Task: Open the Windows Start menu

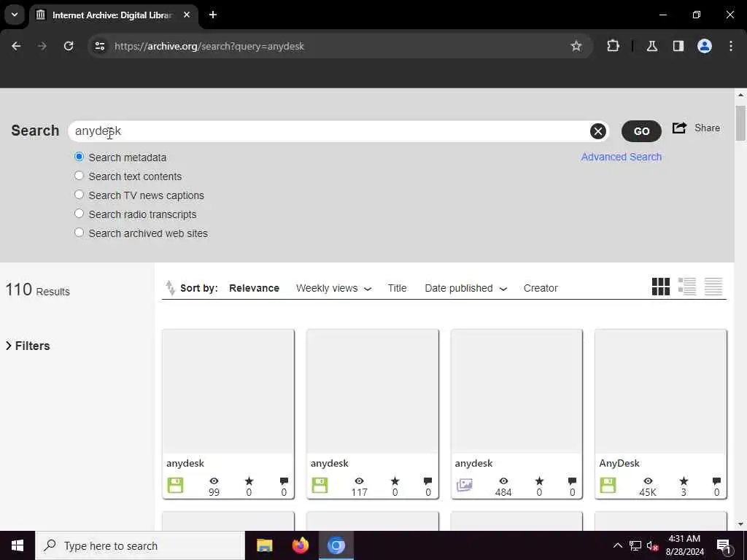Action: click(18, 545)
